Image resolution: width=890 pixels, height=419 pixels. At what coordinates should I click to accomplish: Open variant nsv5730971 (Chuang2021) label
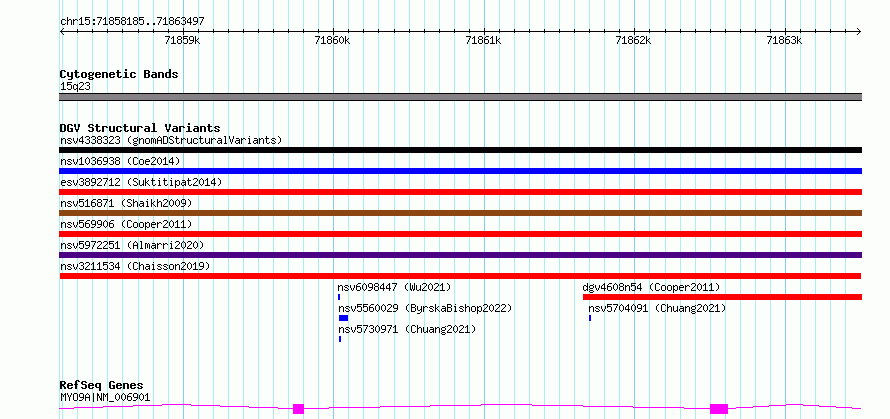tap(407, 329)
